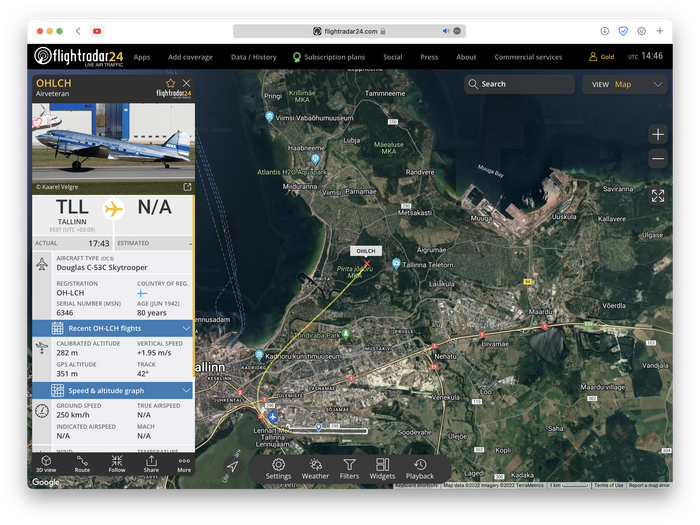Viewport: 700px width, 525px height.
Task: Close the OHLCH flight details panel
Action: [x=186, y=83]
